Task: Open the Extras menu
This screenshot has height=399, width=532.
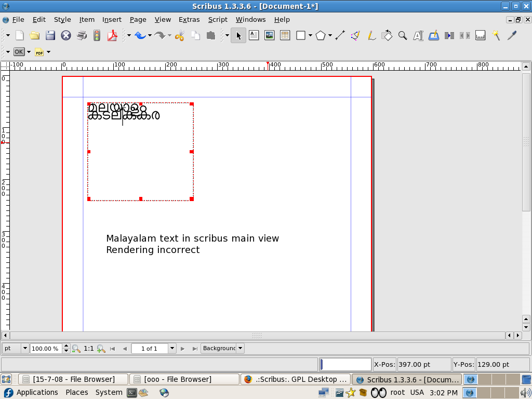Action: [189, 19]
